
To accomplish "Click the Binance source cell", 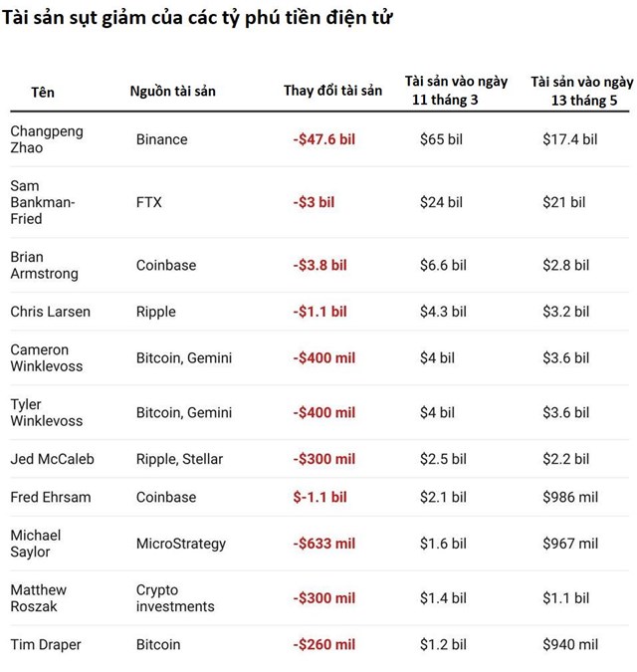I will (x=162, y=139).
